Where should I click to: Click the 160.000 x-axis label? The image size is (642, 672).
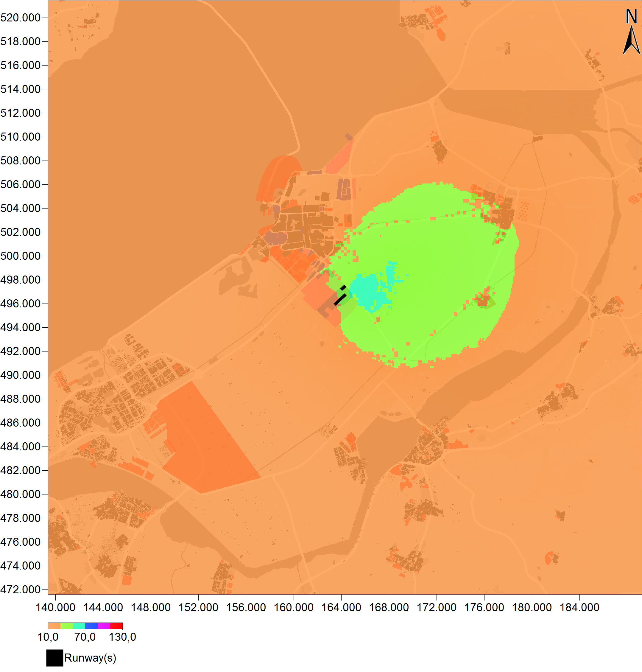(294, 608)
